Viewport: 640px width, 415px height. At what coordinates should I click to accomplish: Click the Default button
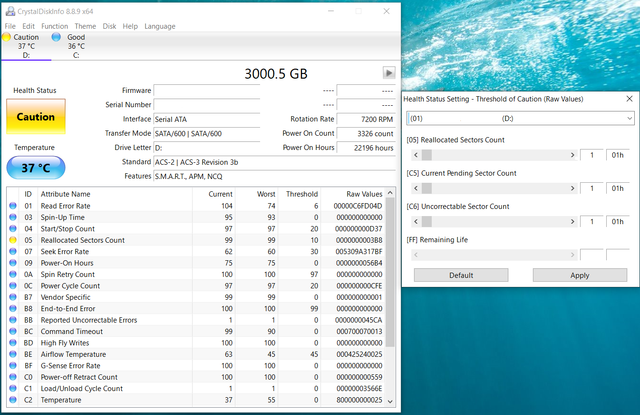461,275
